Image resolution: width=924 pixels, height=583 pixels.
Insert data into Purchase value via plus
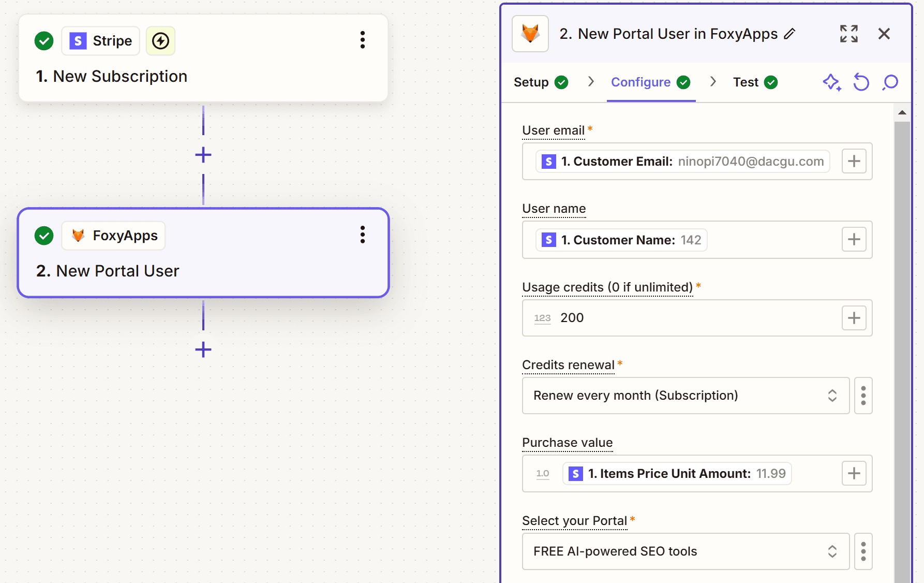[x=854, y=473]
